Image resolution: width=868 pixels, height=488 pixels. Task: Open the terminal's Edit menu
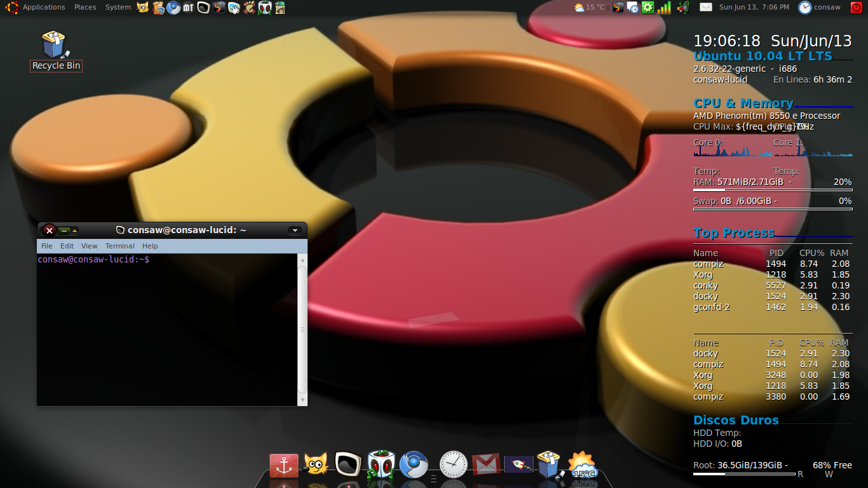coord(67,246)
